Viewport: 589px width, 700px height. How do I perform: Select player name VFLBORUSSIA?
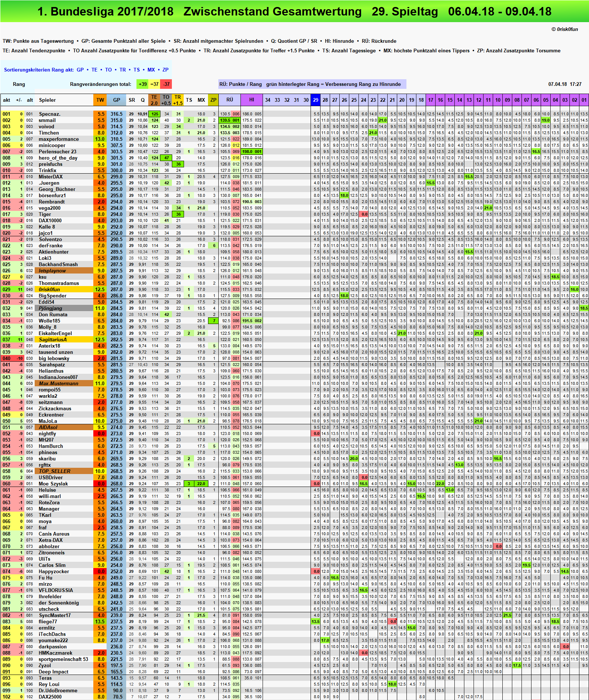click(56, 590)
